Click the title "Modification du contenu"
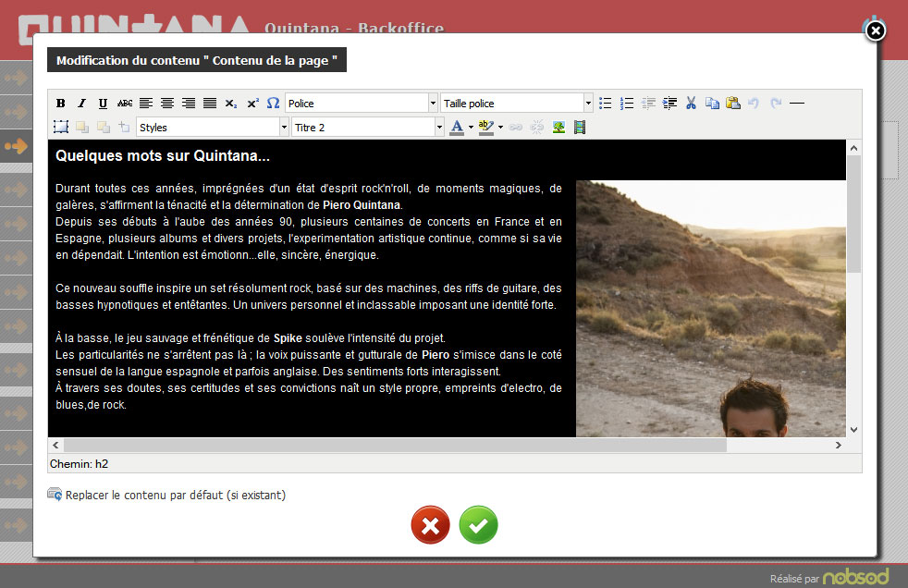The height and width of the screenshot is (588, 908). (197, 60)
